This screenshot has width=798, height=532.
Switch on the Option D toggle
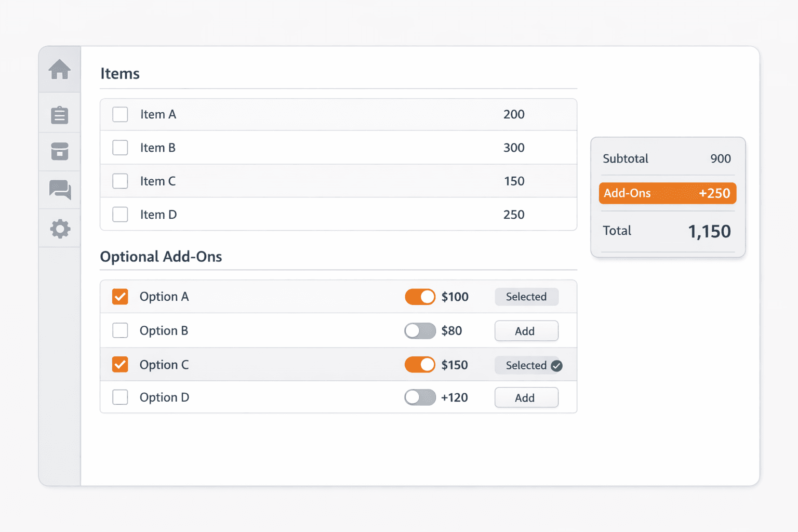420,397
